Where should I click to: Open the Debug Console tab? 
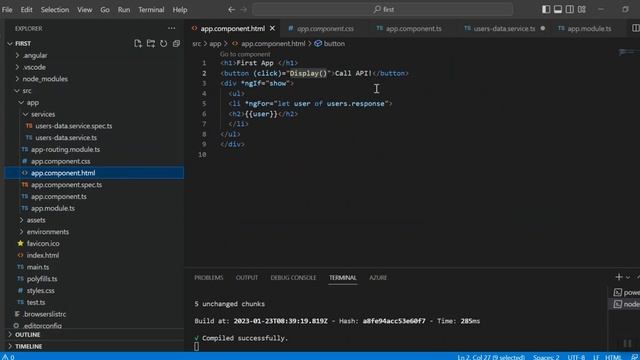click(293, 278)
